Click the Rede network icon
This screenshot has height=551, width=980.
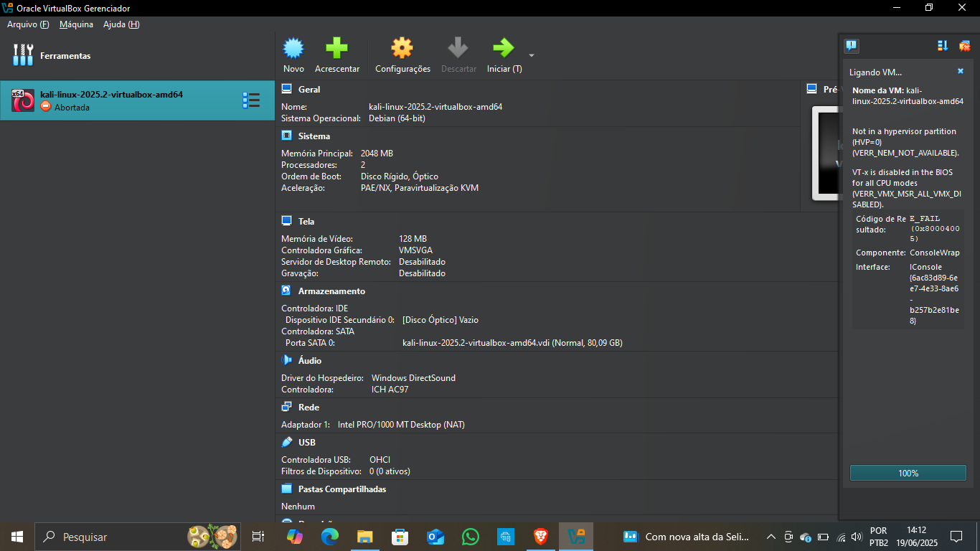tap(286, 408)
